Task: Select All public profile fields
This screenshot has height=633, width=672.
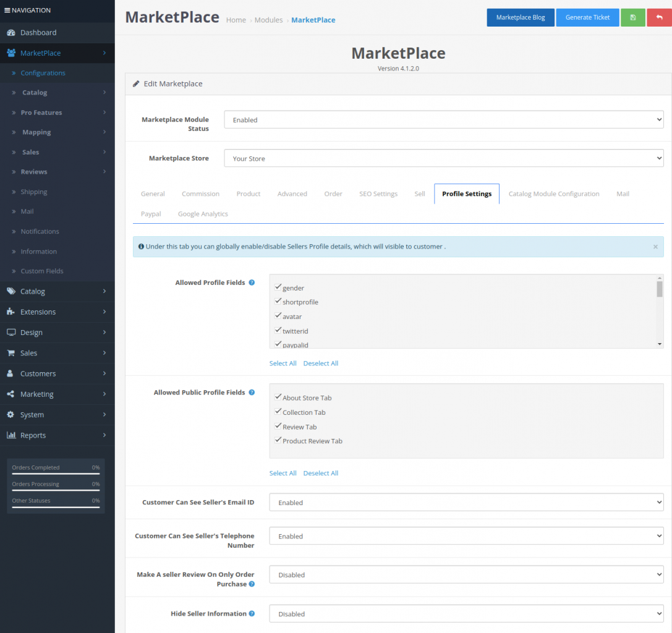Action: (283, 473)
